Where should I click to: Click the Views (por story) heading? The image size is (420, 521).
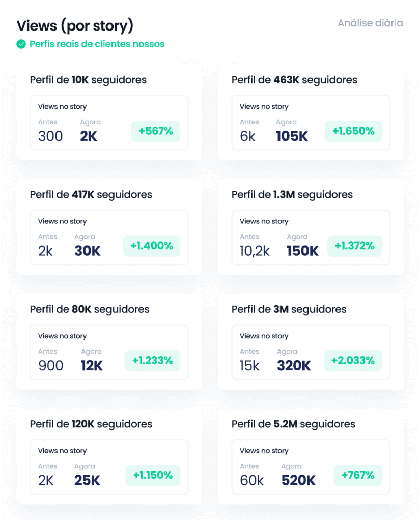75,26
